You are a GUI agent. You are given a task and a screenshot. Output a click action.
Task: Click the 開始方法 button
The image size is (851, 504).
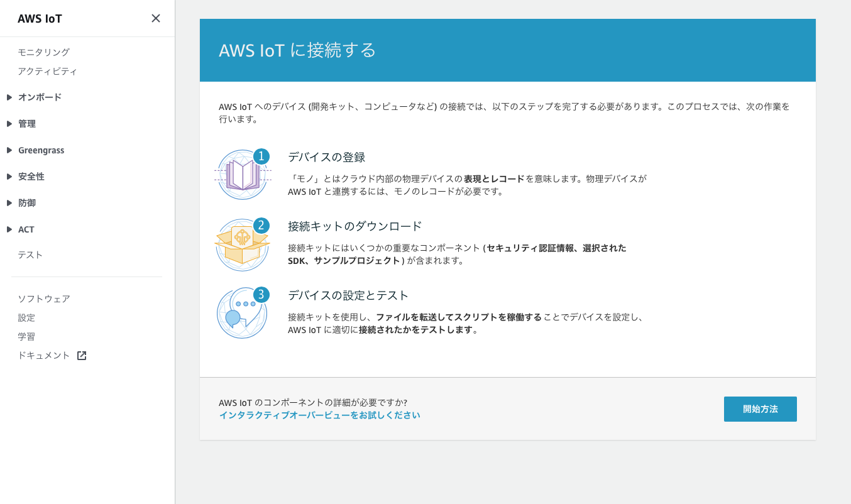coord(760,409)
